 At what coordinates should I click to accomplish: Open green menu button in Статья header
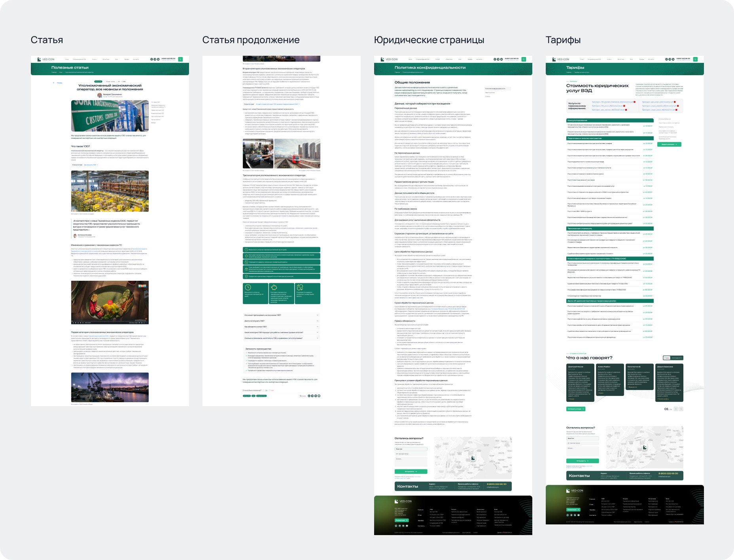pyautogui.click(x=180, y=59)
